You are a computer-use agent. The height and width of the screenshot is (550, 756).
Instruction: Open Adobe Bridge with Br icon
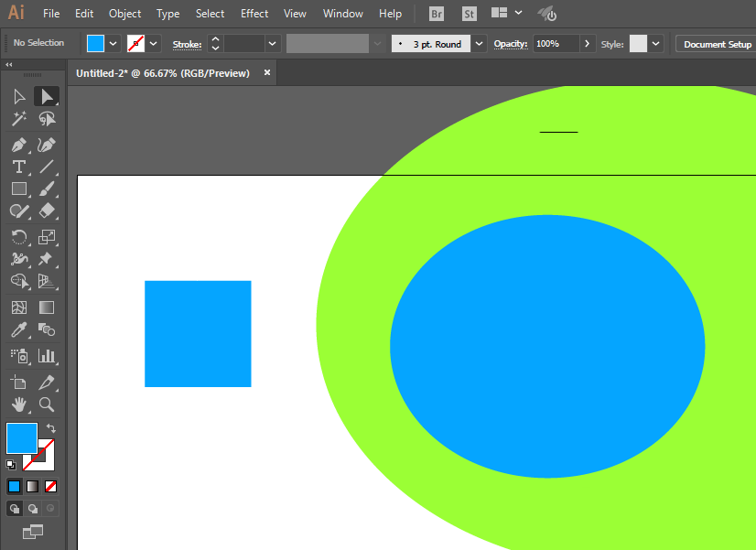tap(437, 14)
